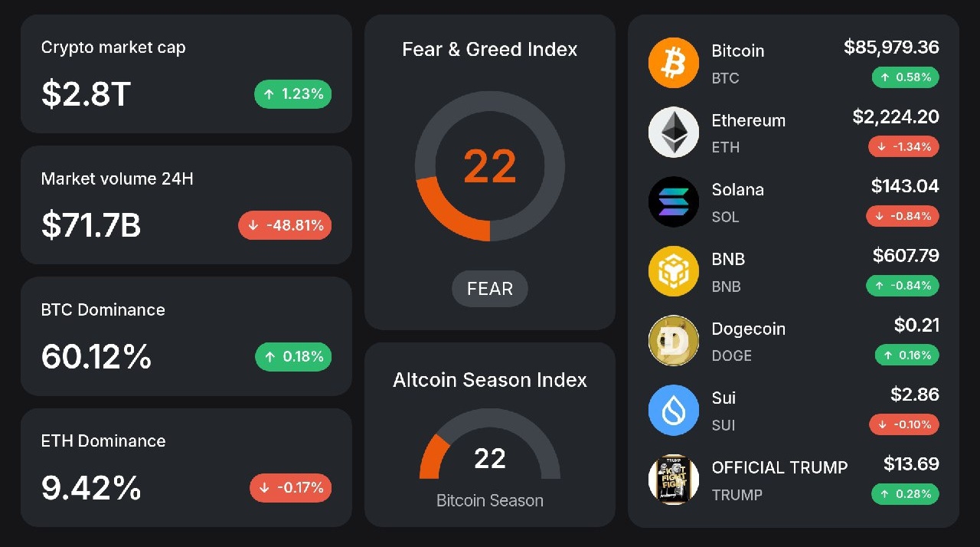Select the Ethereum diamond logo

tap(674, 132)
